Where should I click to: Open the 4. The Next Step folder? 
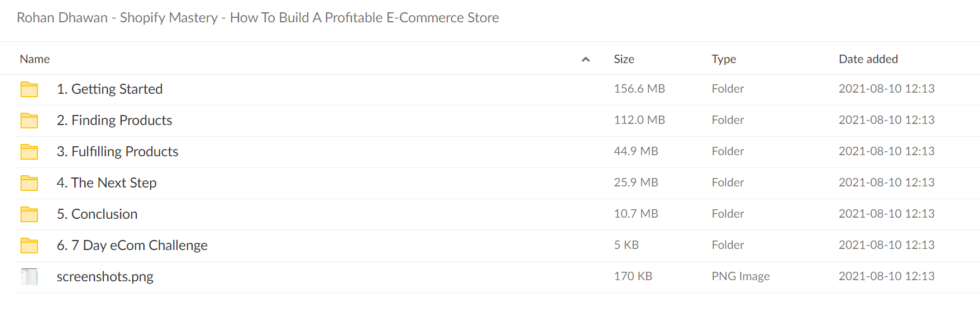tap(107, 183)
